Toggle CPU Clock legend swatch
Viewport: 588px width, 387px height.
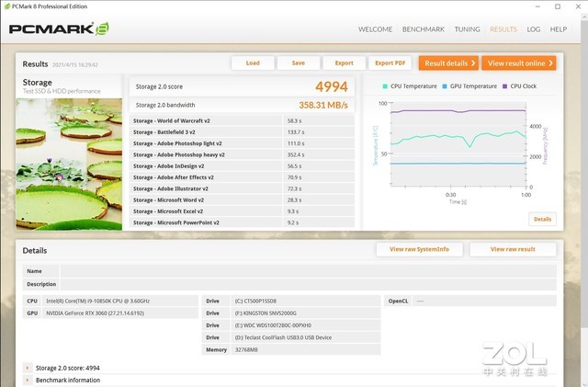(504, 86)
